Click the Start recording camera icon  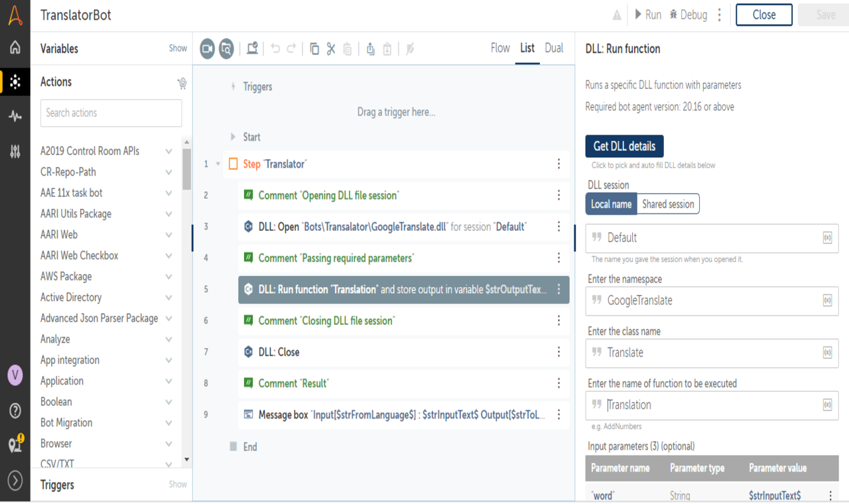[x=208, y=48]
